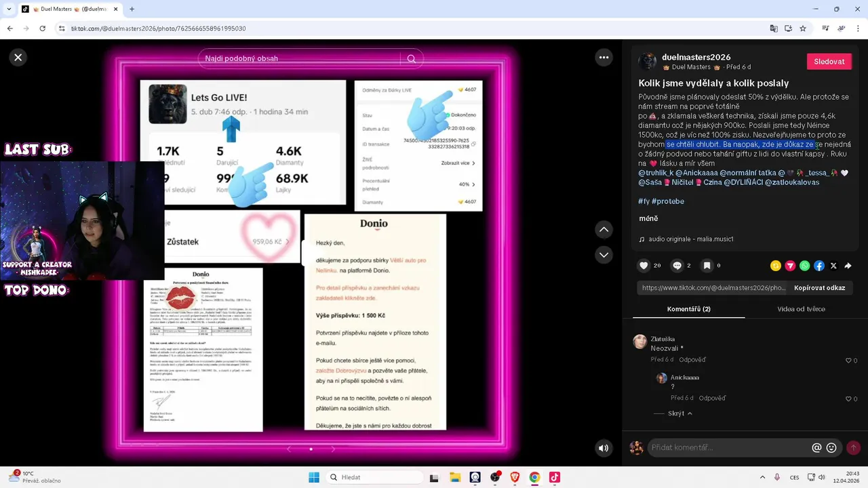868x488 pixels.
Task: View site information icon in address bar
Action: click(62, 28)
